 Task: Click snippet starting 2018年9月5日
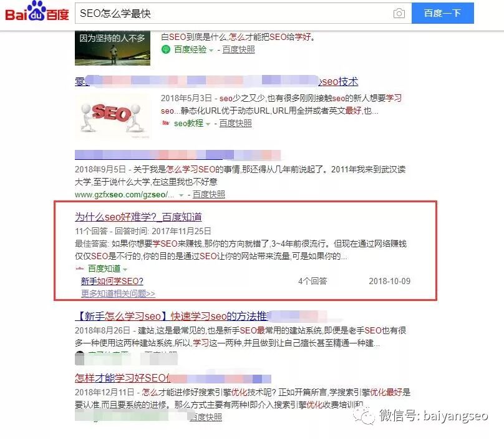coord(240,175)
